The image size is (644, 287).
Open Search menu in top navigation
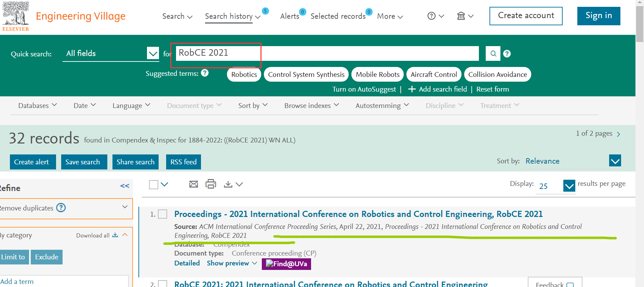coord(177,16)
